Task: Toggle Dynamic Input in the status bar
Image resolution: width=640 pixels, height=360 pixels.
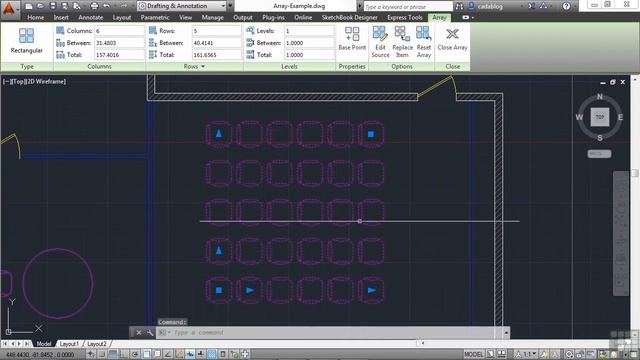Action: (190, 354)
